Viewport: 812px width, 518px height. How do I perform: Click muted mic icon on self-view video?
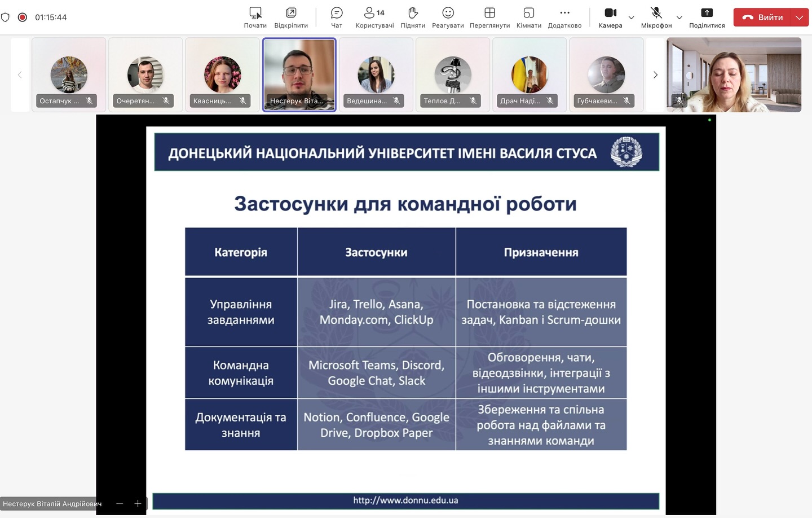[679, 100]
